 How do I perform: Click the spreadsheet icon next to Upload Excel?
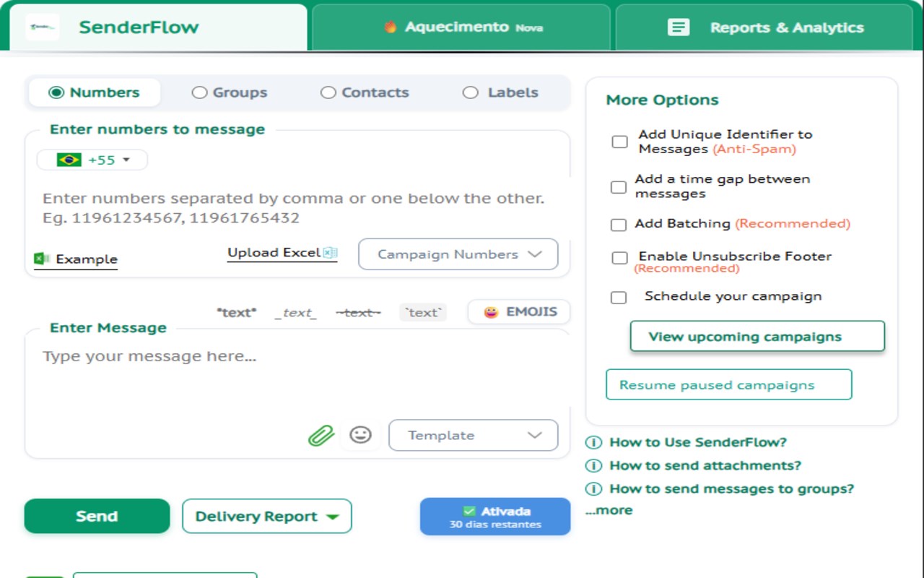tap(330, 253)
